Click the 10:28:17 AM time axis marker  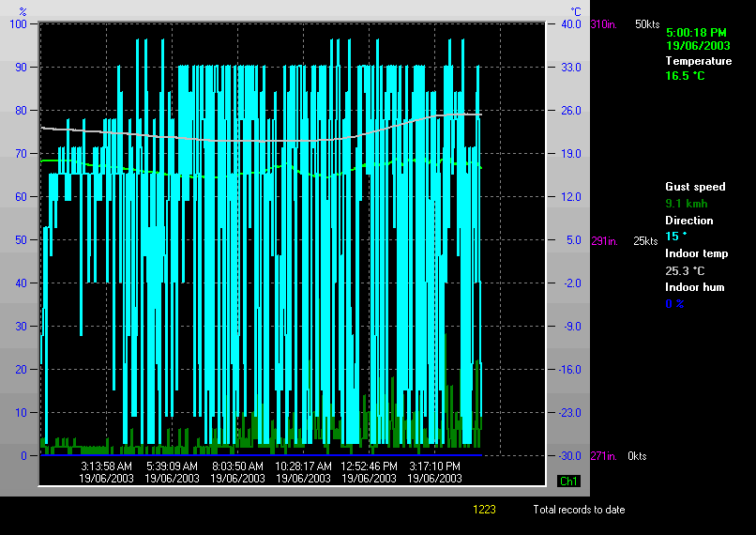point(303,466)
